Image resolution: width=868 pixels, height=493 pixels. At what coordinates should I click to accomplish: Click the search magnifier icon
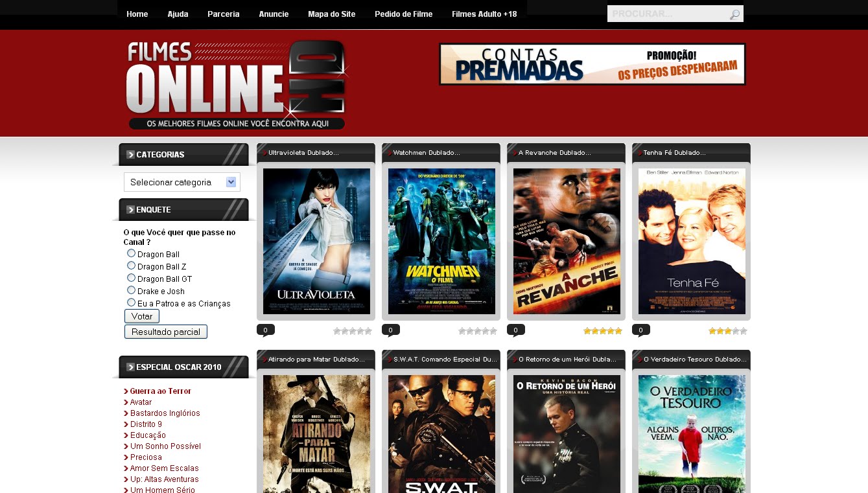pyautogui.click(x=734, y=14)
